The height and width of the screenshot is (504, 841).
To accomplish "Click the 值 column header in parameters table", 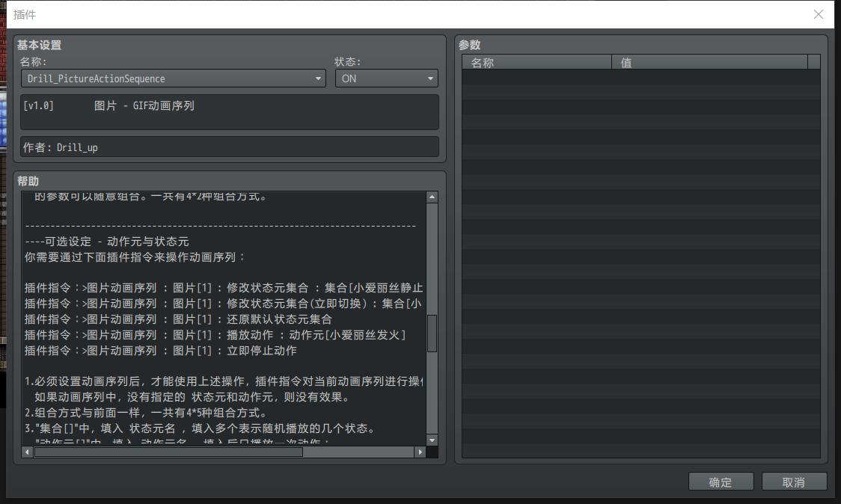I will click(709, 62).
